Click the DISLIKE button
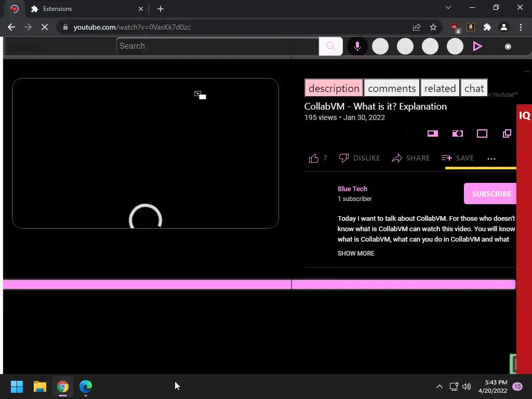This screenshot has height=399, width=532. click(x=360, y=158)
